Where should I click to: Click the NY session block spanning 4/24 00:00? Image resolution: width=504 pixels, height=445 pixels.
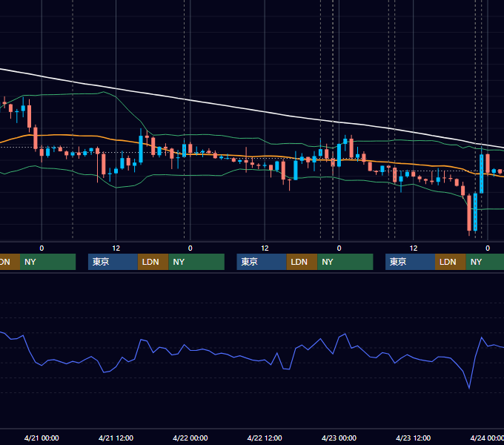coord(485,262)
